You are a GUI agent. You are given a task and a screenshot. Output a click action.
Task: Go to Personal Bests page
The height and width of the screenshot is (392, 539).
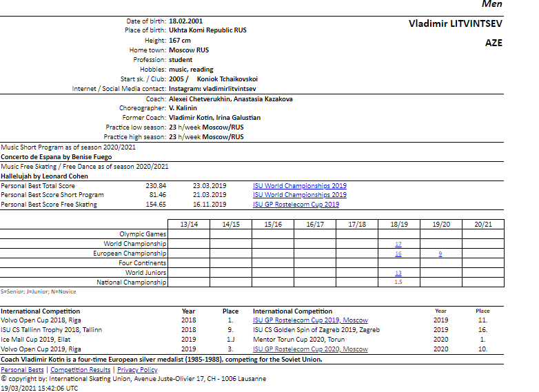coord(23,370)
